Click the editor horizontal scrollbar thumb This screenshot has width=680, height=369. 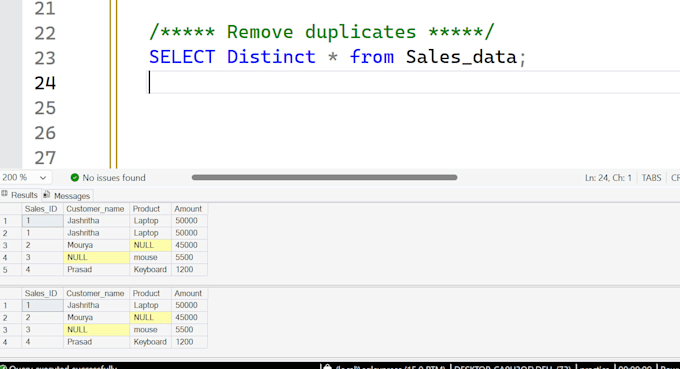tap(324, 177)
